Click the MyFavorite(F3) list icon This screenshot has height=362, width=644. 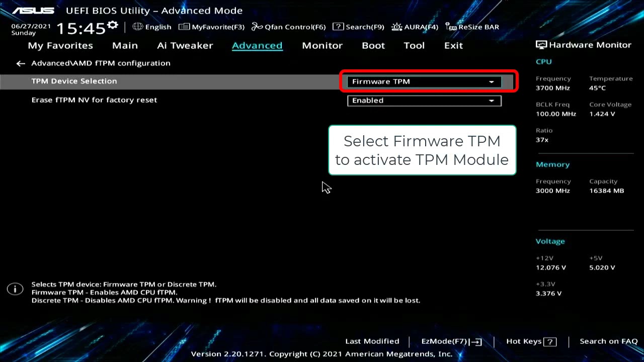pyautogui.click(x=184, y=27)
